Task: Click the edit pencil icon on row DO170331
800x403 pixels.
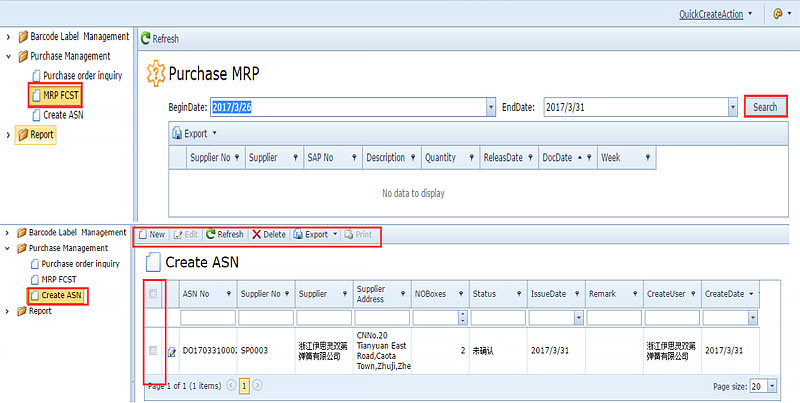Action: [x=171, y=351]
